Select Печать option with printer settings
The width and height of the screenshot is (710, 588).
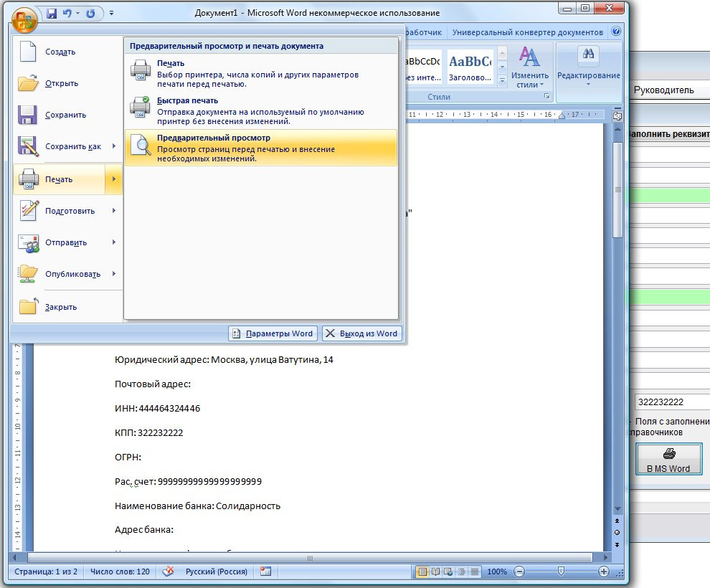pyautogui.click(x=261, y=73)
